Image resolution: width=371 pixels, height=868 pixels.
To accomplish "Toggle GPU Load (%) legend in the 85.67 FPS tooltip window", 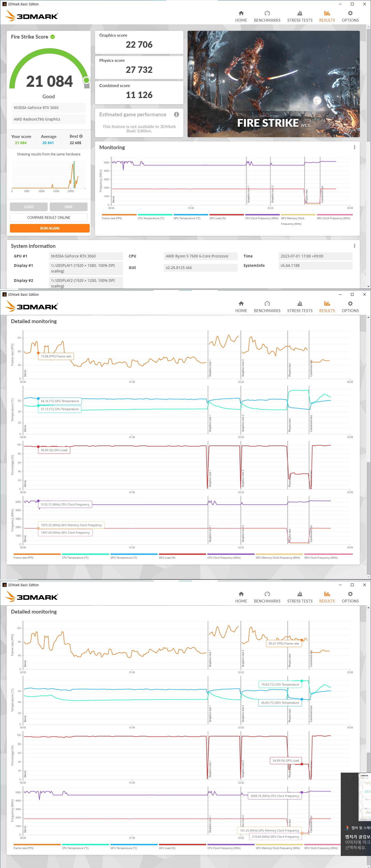I will 182,847.
